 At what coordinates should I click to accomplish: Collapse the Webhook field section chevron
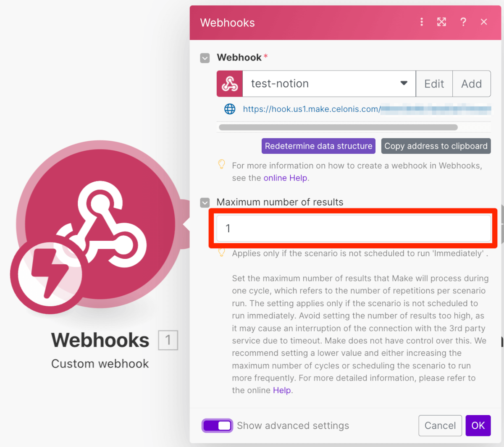pyautogui.click(x=205, y=58)
